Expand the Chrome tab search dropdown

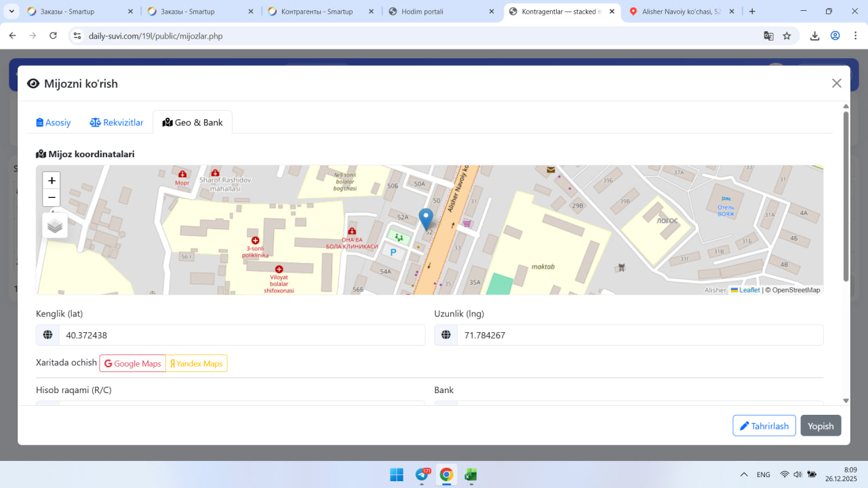point(12,12)
